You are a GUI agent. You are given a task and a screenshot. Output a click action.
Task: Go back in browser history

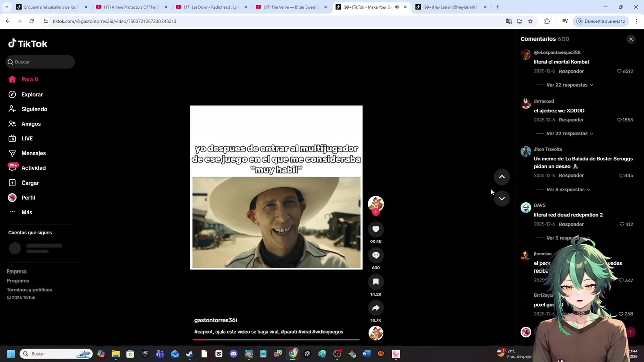7,21
